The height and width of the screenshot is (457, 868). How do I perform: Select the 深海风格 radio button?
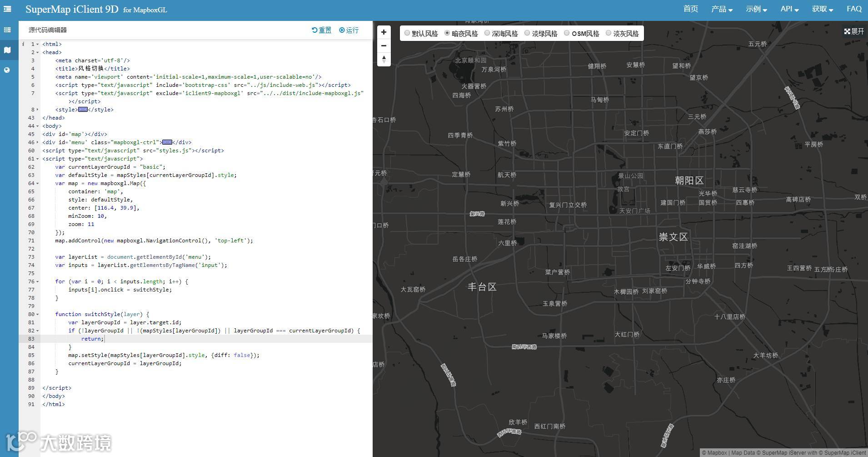coord(487,33)
